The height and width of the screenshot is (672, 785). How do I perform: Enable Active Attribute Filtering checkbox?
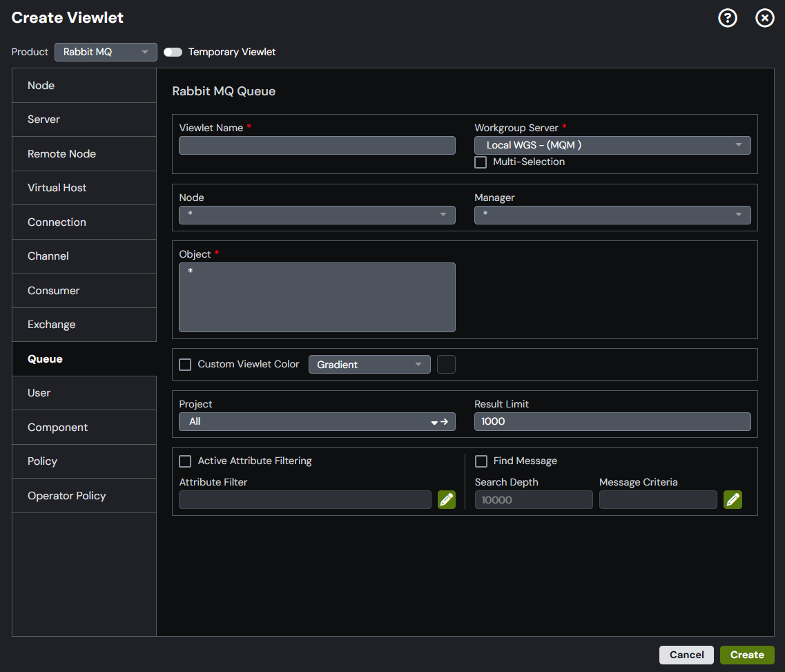click(x=185, y=461)
